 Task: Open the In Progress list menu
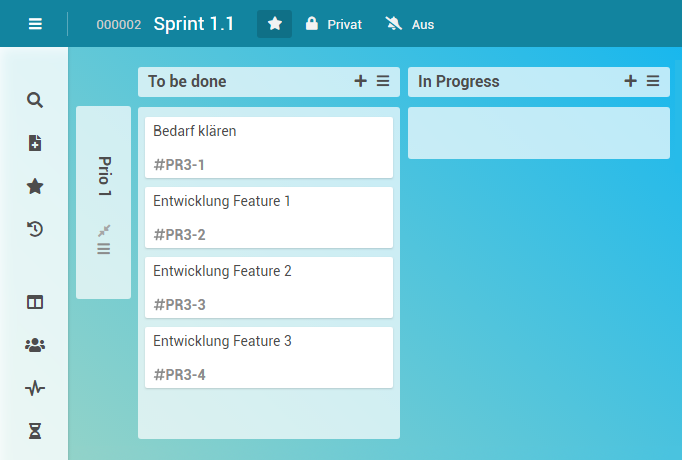coord(653,81)
